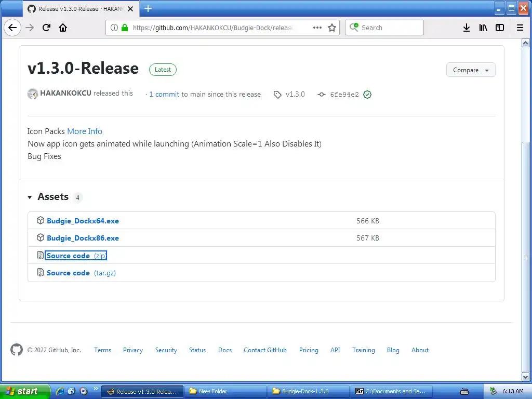Image resolution: width=532 pixels, height=399 pixels.
Task: Click the scrollbar down arrow
Action: 525,377
